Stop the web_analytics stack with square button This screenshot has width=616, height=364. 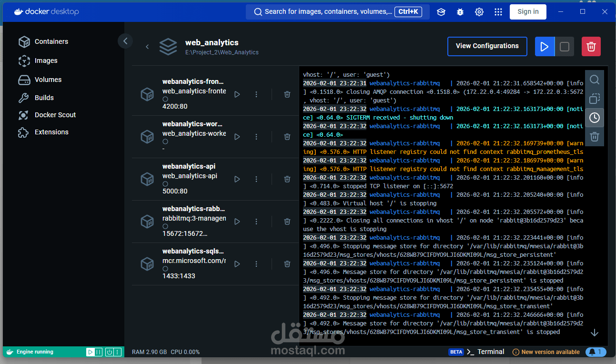(565, 47)
